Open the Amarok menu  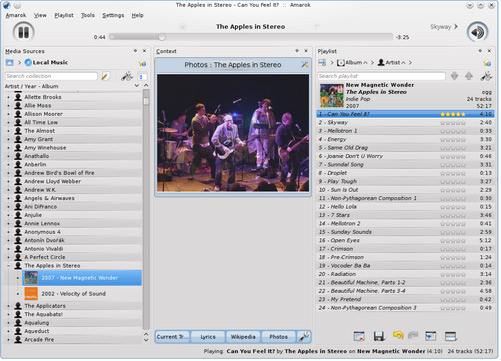[x=16, y=15]
